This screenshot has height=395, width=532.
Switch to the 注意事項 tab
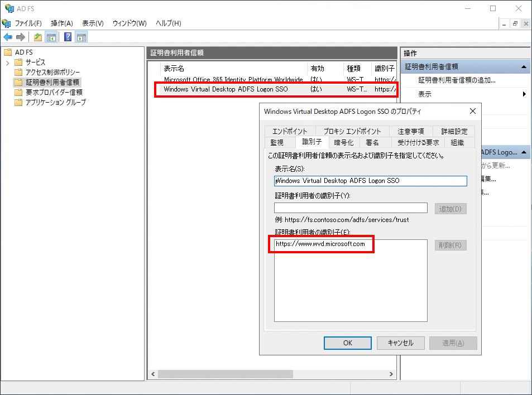(x=410, y=131)
